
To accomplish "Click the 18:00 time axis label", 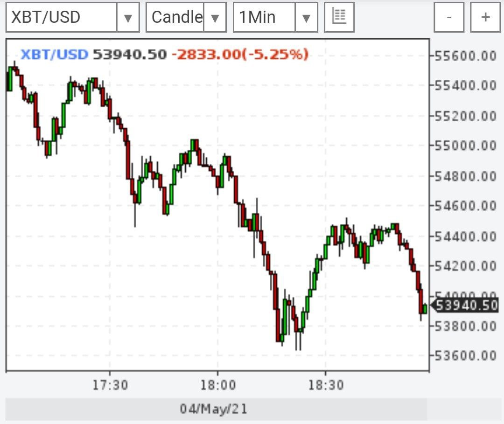I will click(x=217, y=385).
